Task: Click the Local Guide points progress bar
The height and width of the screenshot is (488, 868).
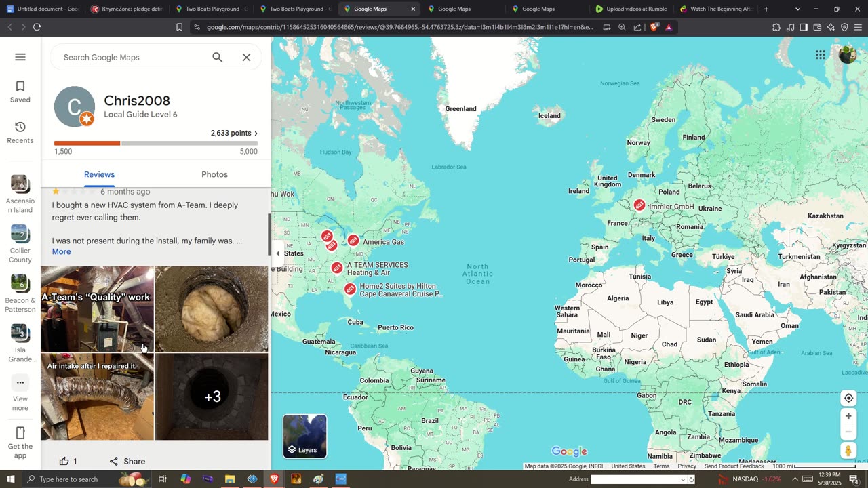Action: pos(156,143)
